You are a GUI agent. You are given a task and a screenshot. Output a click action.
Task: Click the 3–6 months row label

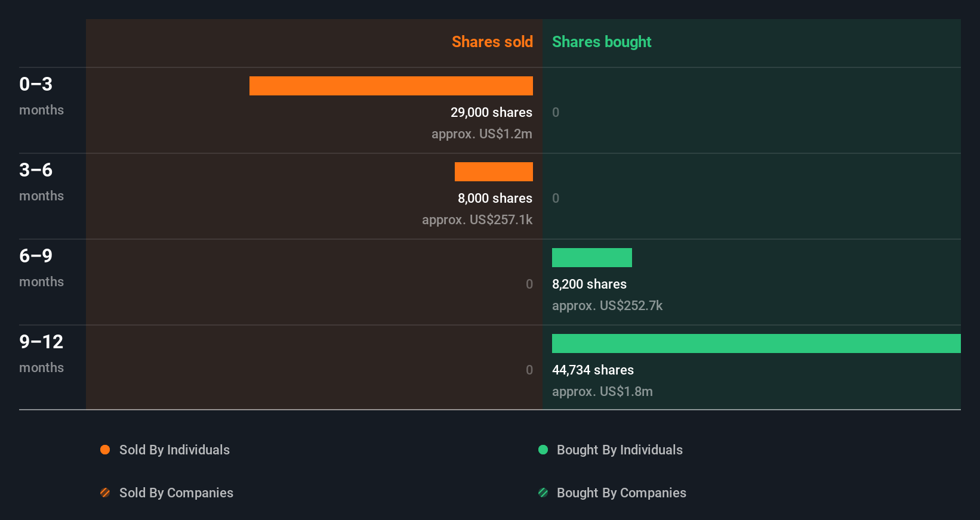pos(41,182)
